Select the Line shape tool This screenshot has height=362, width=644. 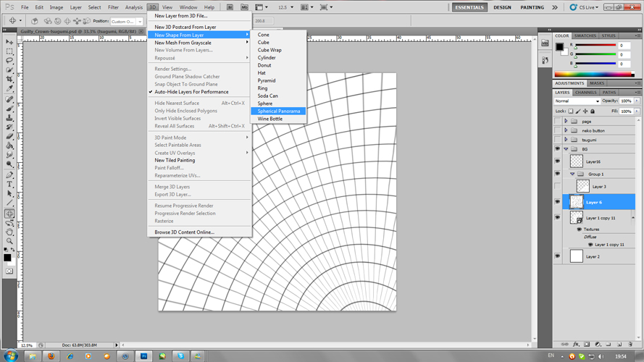[9, 203]
